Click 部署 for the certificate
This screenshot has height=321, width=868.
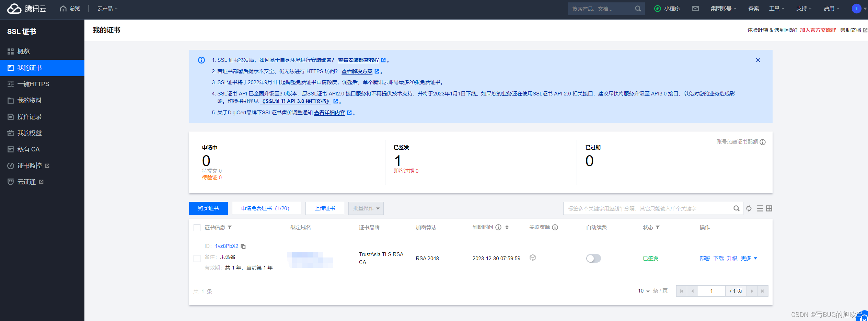click(x=705, y=258)
